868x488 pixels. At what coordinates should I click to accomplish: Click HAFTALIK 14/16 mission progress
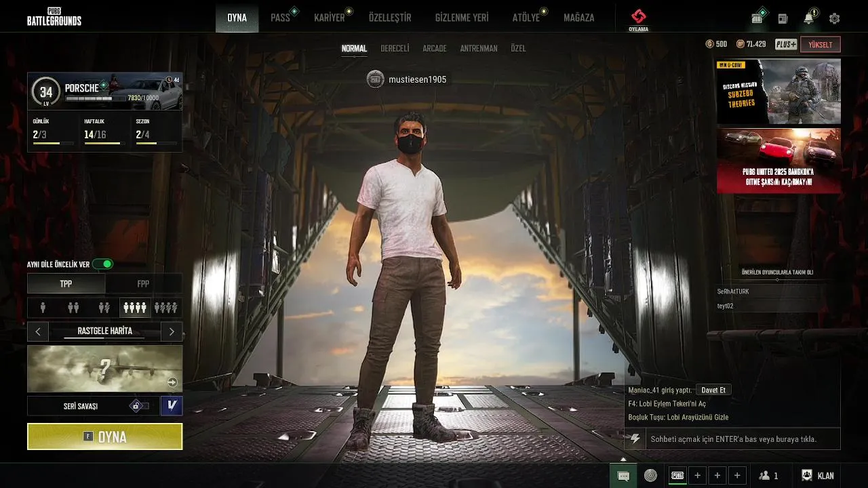pos(104,131)
